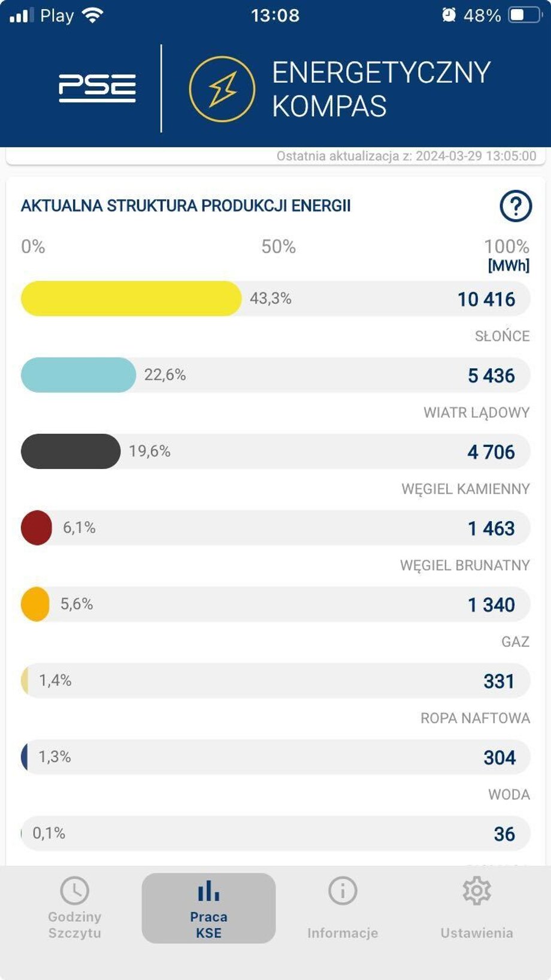
Task: Switch to the Informacje tab label
Action: [x=343, y=933]
